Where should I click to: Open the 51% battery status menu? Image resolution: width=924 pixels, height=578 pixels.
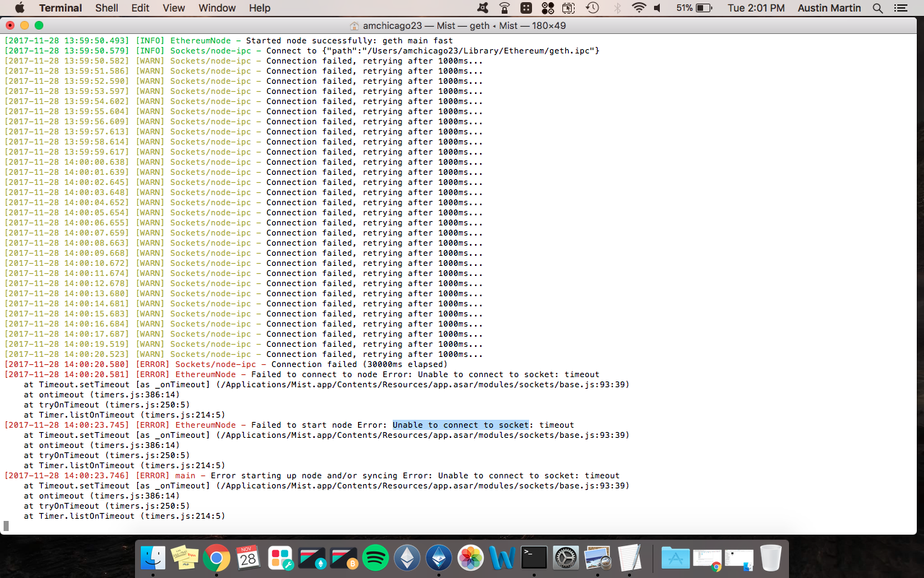[694, 8]
